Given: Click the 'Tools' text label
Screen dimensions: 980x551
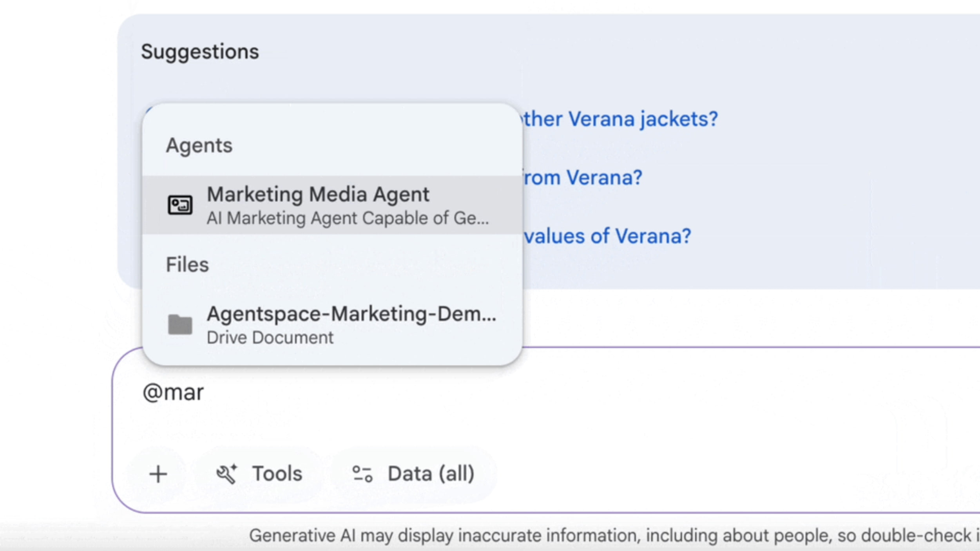Looking at the screenshot, I should point(277,474).
